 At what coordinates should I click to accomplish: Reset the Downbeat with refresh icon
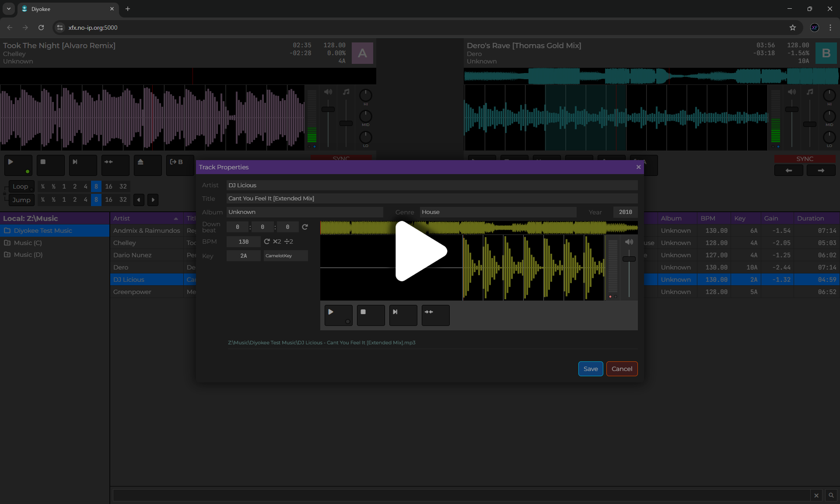(305, 227)
